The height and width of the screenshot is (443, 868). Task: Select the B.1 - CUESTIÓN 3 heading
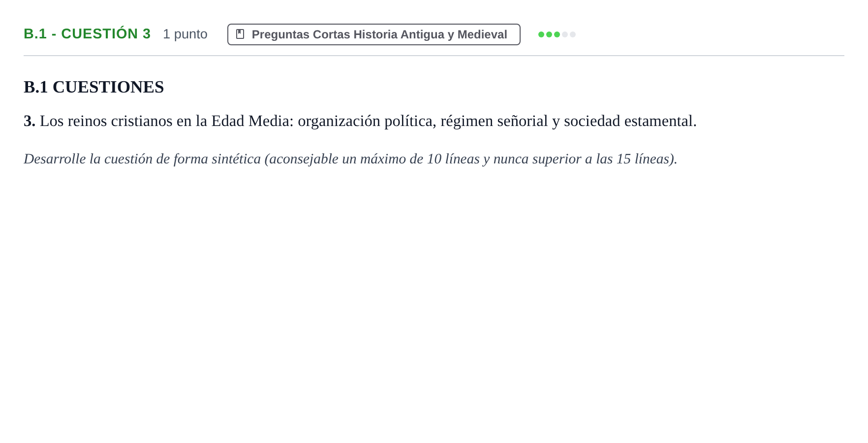click(x=87, y=34)
